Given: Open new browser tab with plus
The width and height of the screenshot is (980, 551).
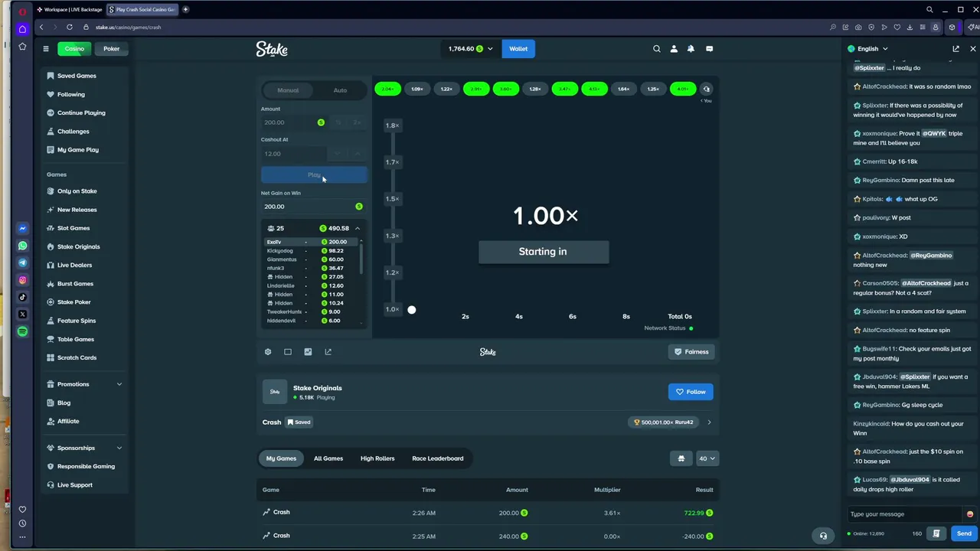Looking at the screenshot, I should 185,9.
